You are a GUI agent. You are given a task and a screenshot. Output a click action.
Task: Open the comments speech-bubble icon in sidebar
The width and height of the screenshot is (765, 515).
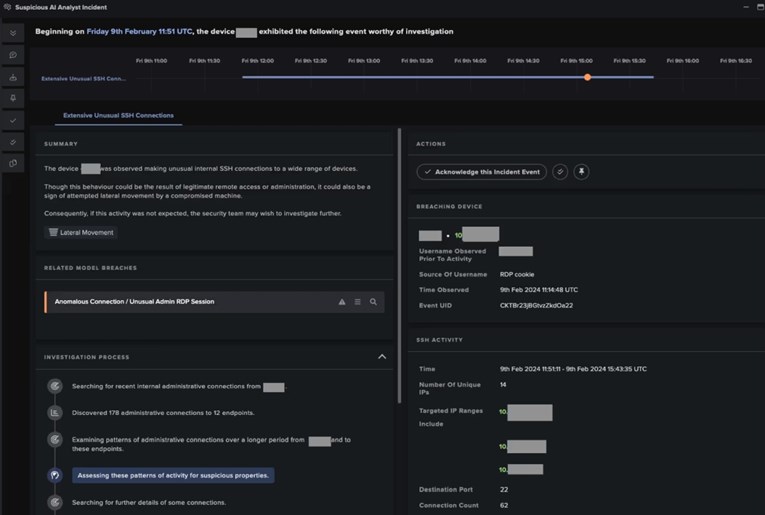coord(13,54)
